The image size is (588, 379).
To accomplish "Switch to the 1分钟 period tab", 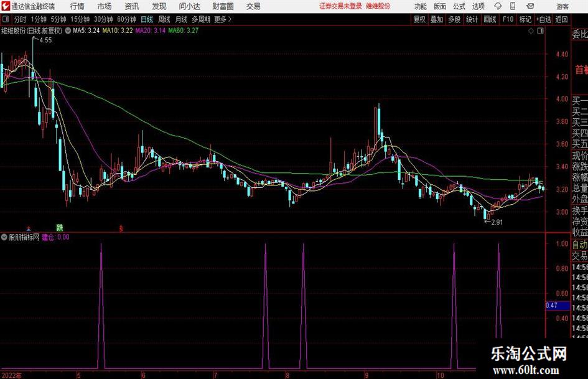I will click(39, 19).
